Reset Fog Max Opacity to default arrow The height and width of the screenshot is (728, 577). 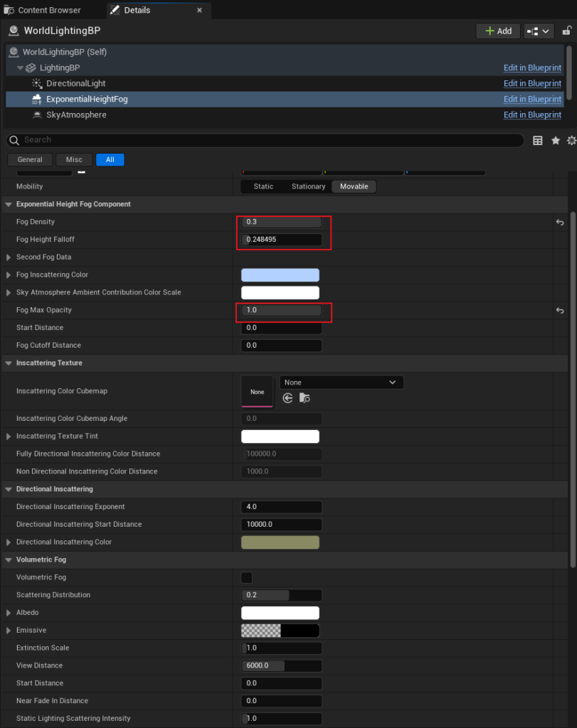pos(560,311)
